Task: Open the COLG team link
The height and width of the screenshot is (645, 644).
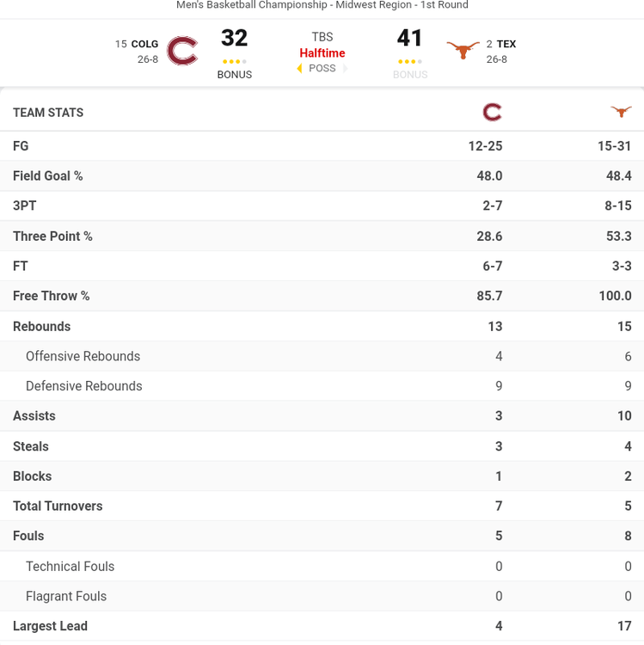Action: [x=144, y=44]
